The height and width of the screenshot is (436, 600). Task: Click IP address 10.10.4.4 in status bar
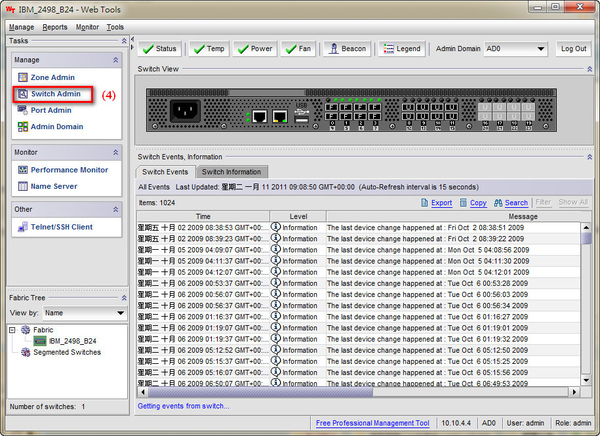(456, 423)
